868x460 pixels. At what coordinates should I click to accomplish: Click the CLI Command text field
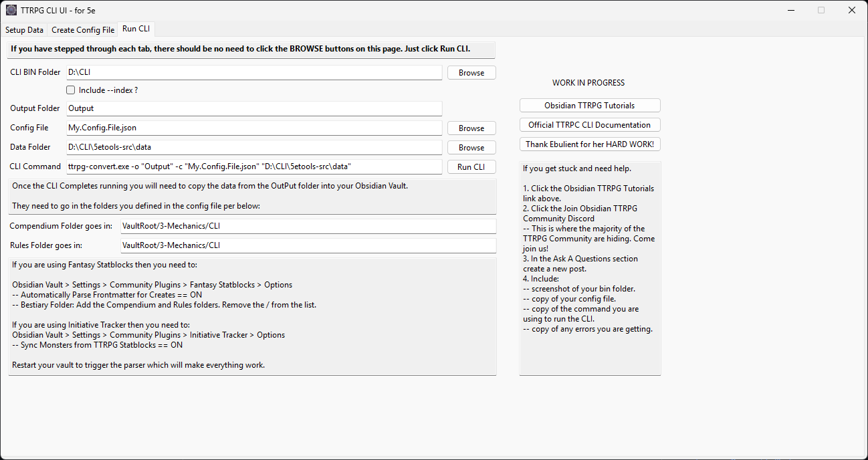coord(254,166)
